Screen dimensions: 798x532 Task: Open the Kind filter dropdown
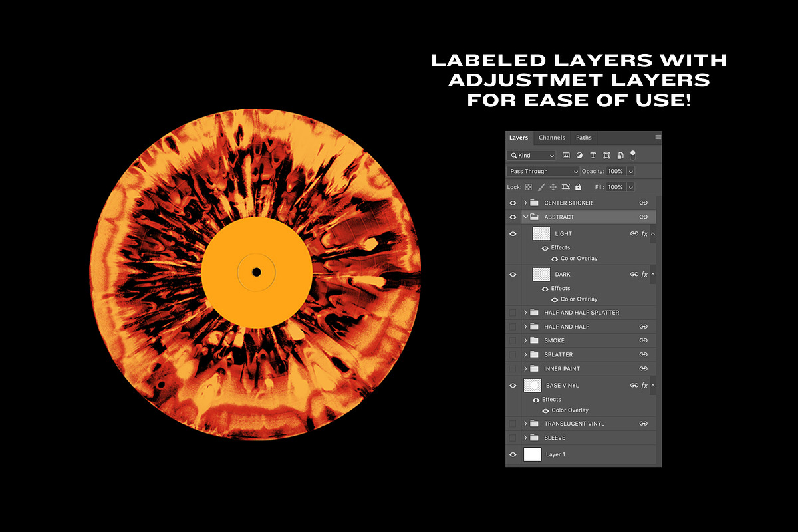point(531,155)
